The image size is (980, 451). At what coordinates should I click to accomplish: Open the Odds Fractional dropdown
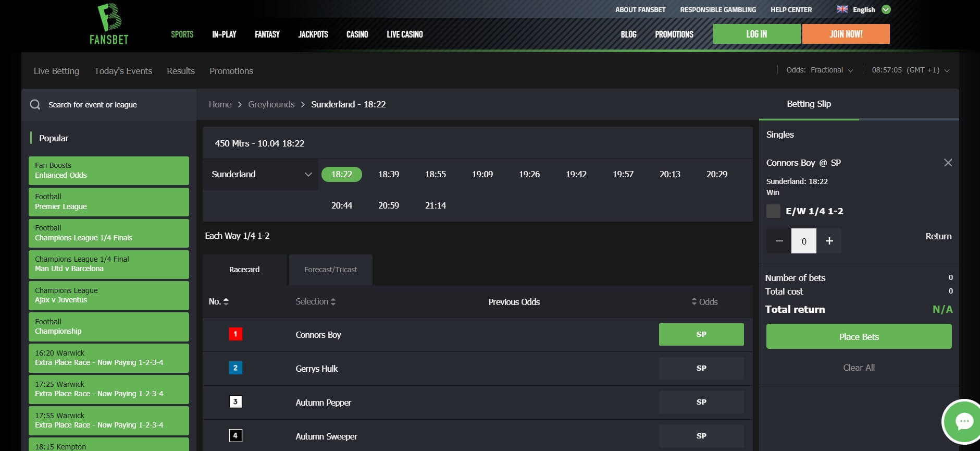[x=820, y=70]
